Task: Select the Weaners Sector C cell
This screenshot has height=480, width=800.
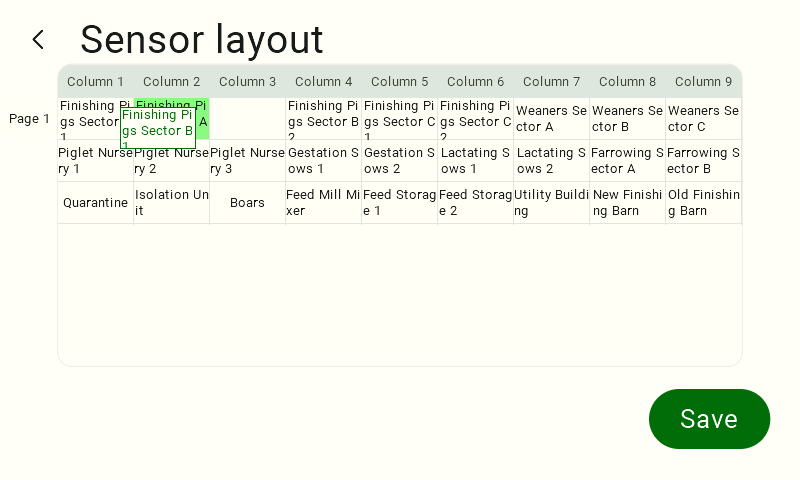Action: pos(704,119)
